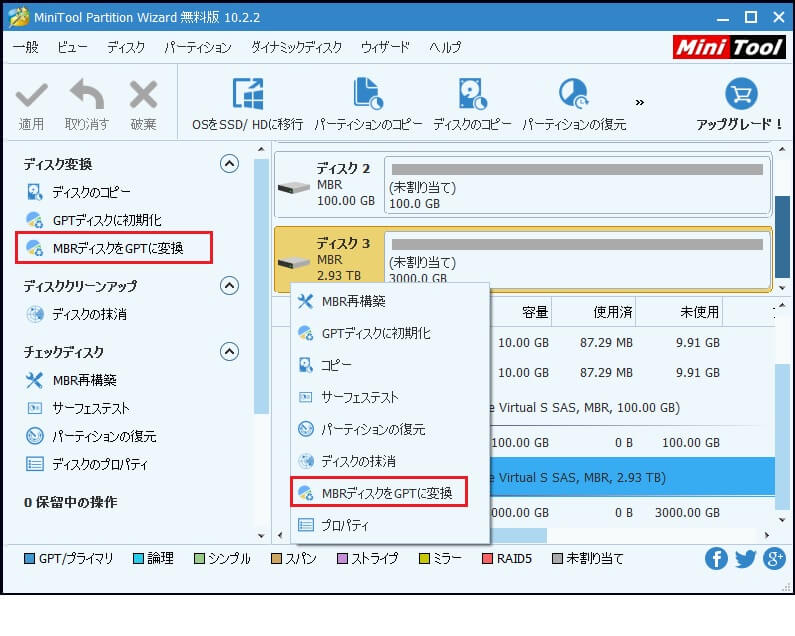The image size is (795, 636).
Task: Open the ダイナミックディスク menu
Action: 297,47
